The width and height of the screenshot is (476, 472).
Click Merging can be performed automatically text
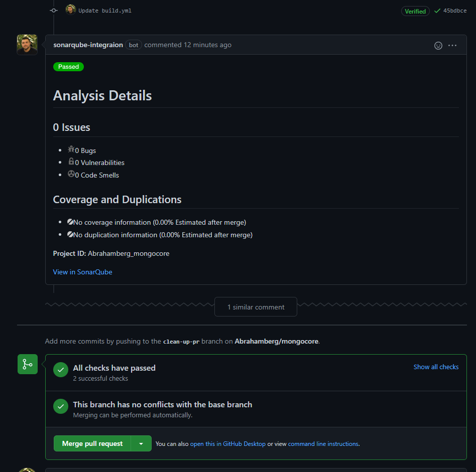133,415
